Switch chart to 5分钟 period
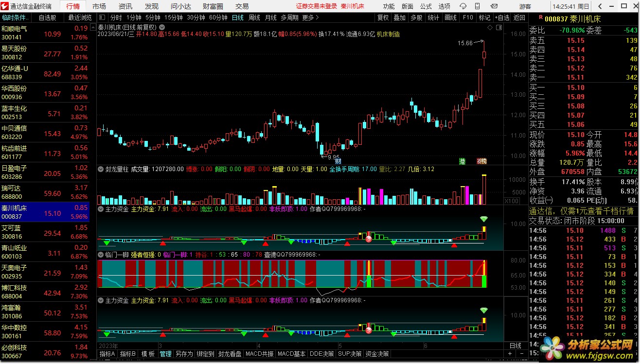Image resolution: width=641 pixels, height=364 pixels. coord(153,17)
